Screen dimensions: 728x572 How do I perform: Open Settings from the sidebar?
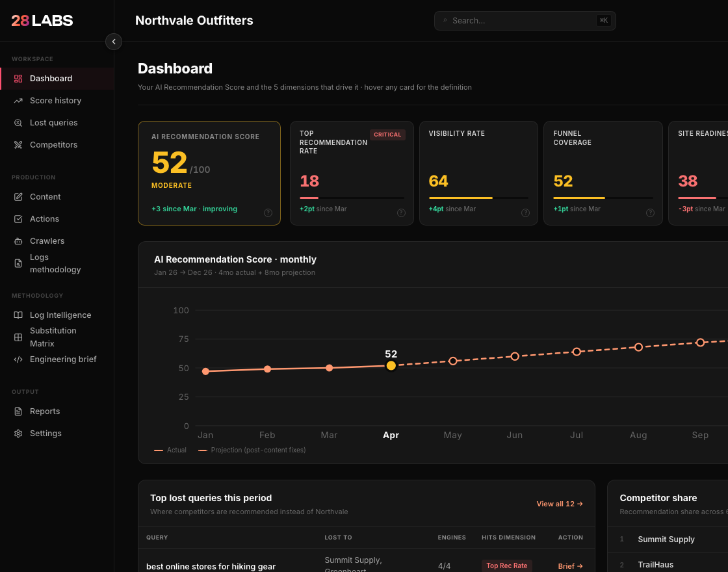(57, 434)
